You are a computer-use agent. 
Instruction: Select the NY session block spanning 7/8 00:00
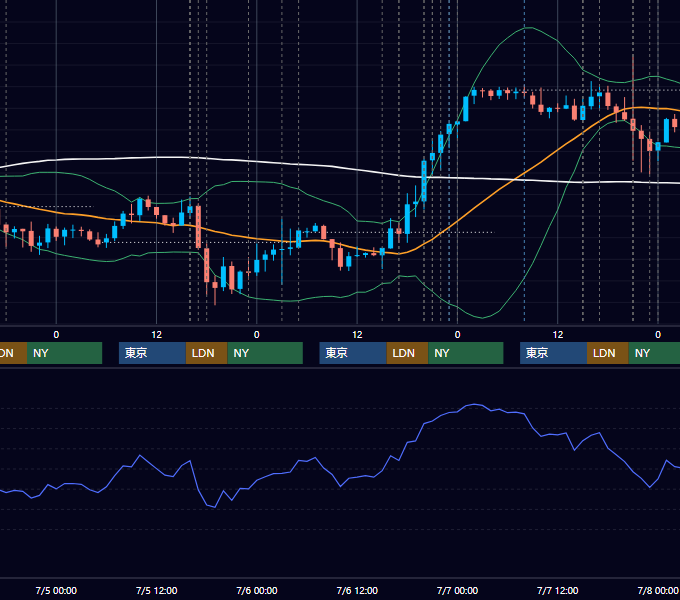(654, 353)
